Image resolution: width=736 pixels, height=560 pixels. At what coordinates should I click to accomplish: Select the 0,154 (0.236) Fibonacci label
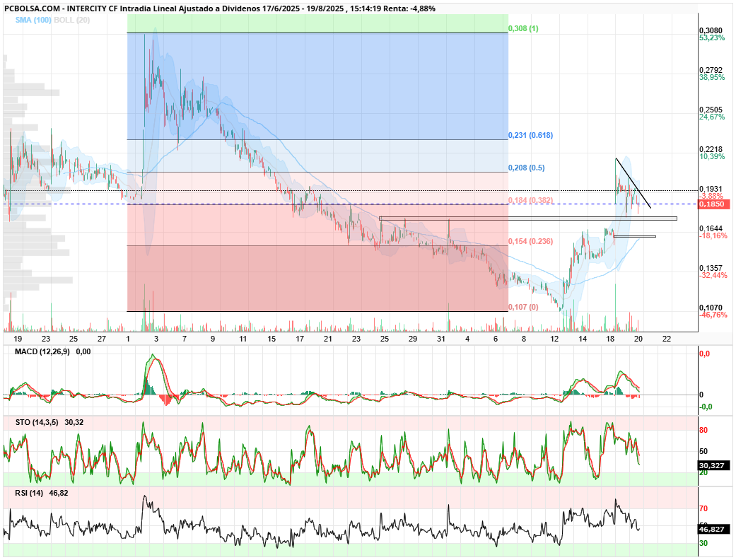530,241
